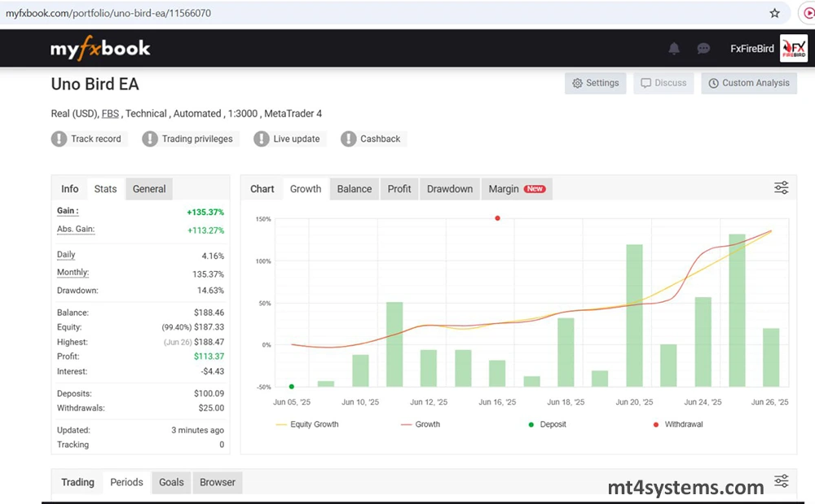The height and width of the screenshot is (504, 815).
Task: Click the notifications bell icon
Action: pos(674,49)
